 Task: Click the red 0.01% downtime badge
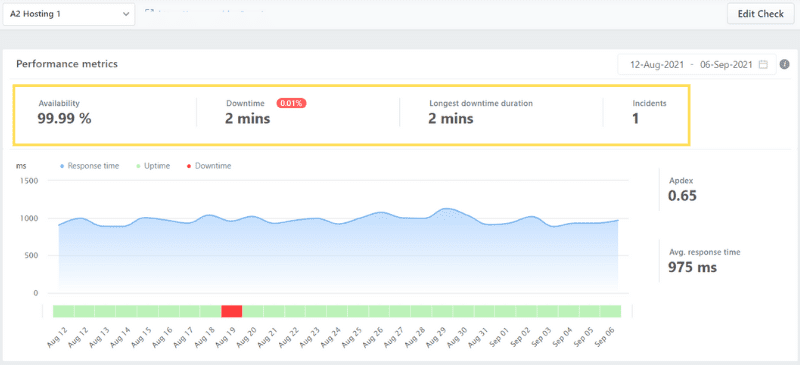pyautogui.click(x=291, y=103)
